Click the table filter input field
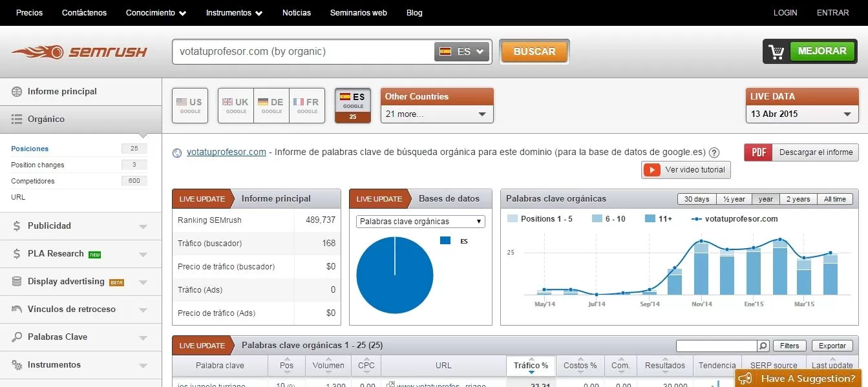Image resolution: width=868 pixels, height=387 pixels. pos(716,346)
